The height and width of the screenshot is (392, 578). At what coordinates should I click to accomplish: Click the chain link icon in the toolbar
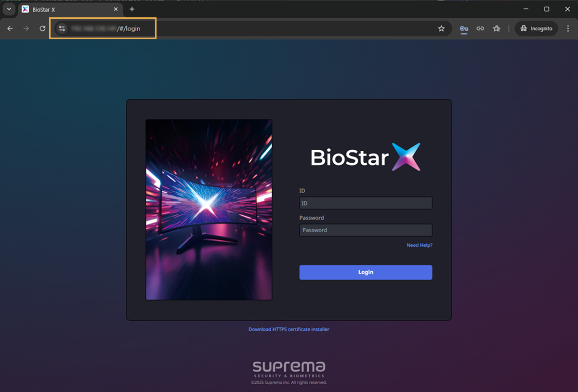point(480,29)
